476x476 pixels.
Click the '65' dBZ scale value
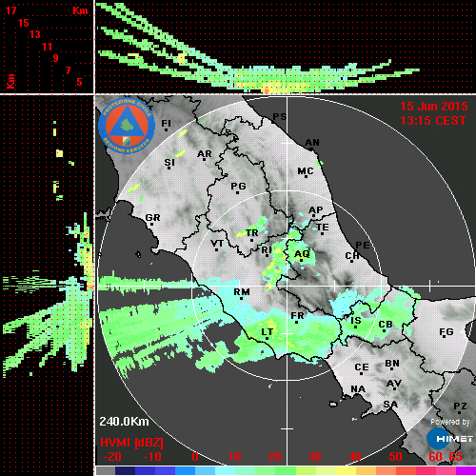pyautogui.click(x=456, y=457)
